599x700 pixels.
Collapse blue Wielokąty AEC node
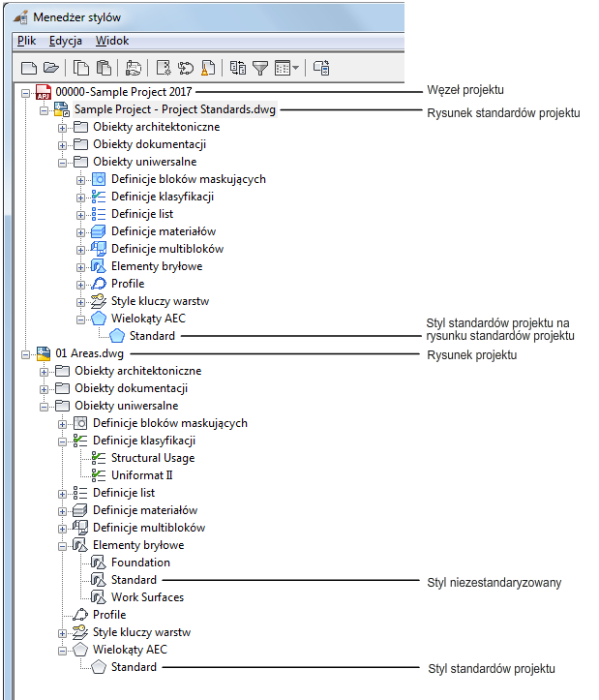pos(80,320)
